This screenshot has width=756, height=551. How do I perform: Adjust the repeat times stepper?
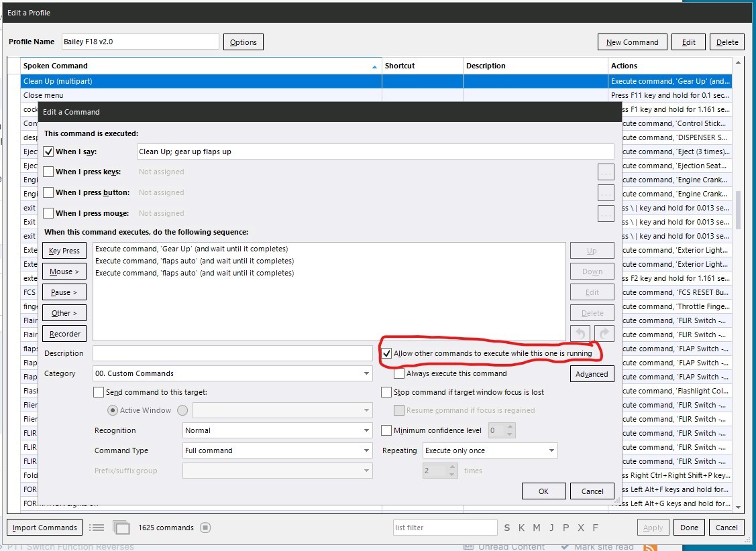pos(451,471)
